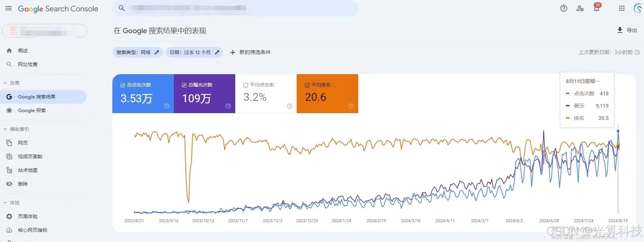The height and width of the screenshot is (242, 644).
Task: Click the crossed-eye removals icon
Action: (x=9, y=184)
